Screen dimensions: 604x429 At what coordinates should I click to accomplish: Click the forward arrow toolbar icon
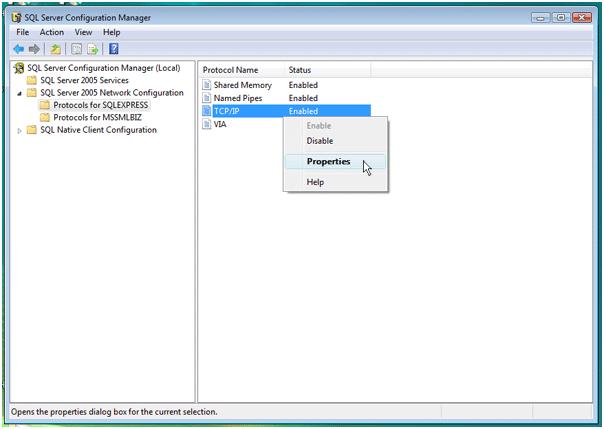click(x=34, y=49)
